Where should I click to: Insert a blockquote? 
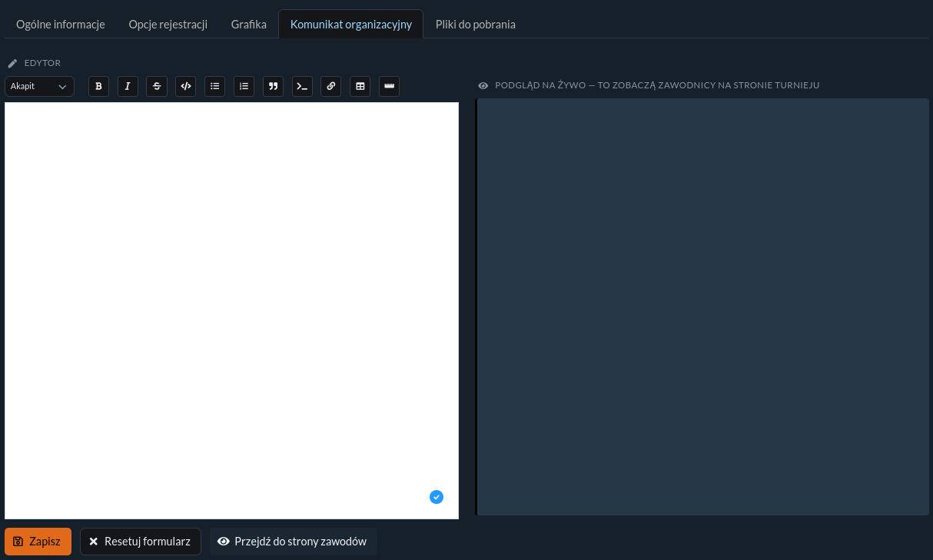point(273,86)
